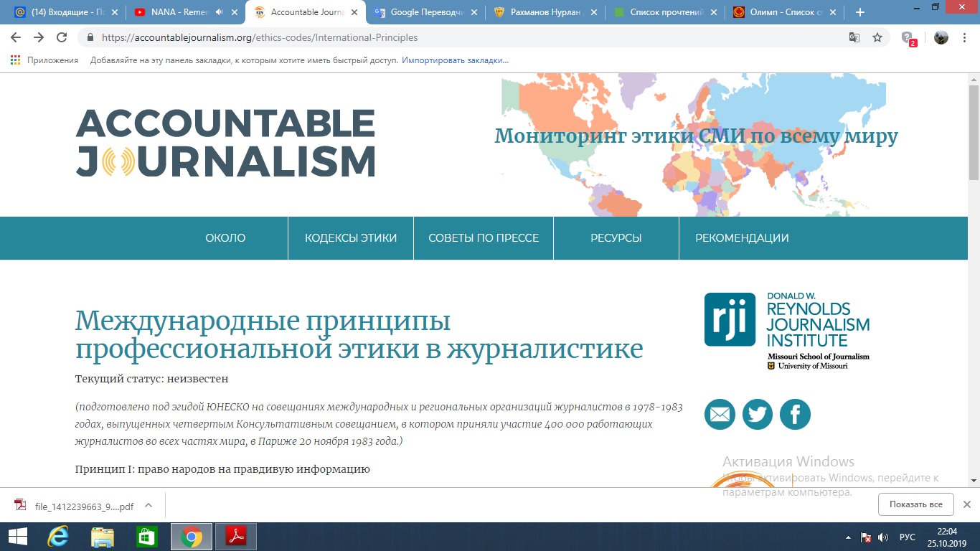Open the extension icon with red badge
The width and height of the screenshot is (980, 551).
908,38
